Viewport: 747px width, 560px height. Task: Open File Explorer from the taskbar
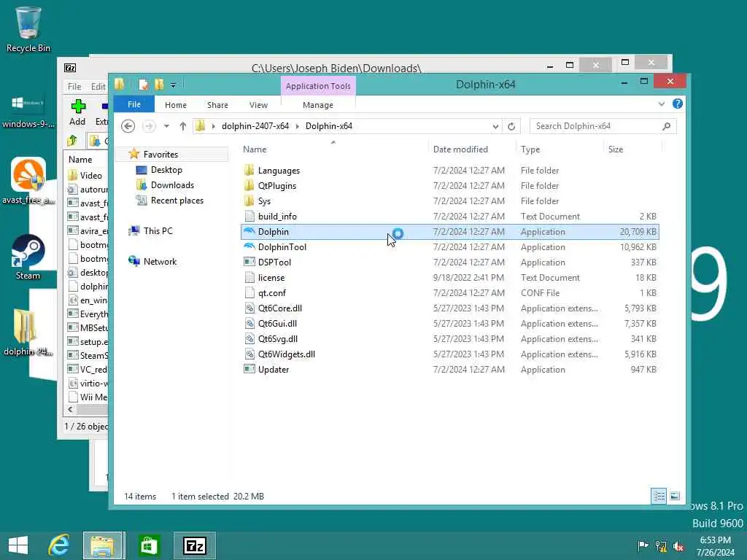pos(104,545)
